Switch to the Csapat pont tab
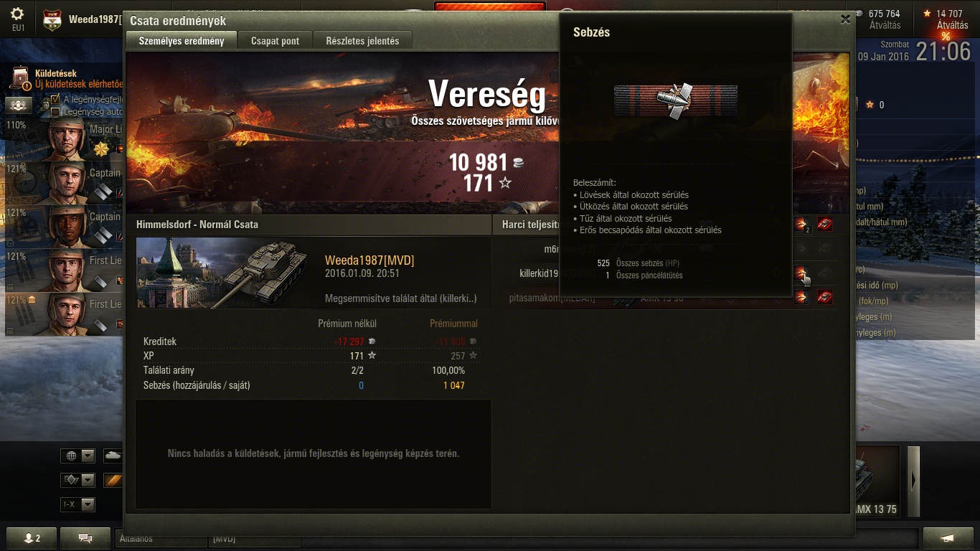 (x=275, y=41)
